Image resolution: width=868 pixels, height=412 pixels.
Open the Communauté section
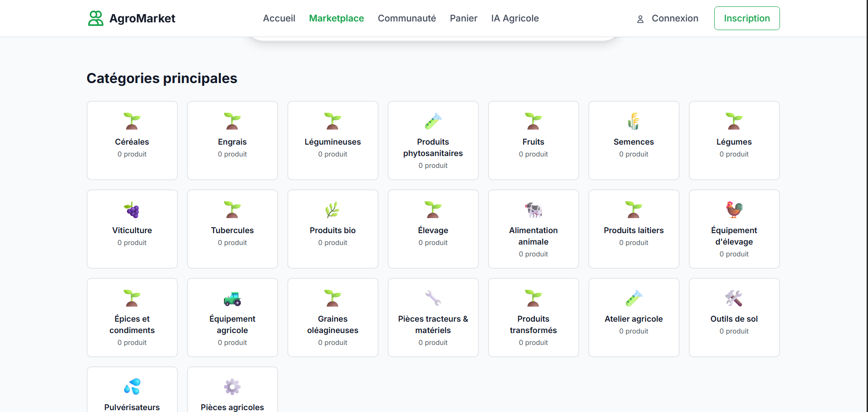pyautogui.click(x=407, y=18)
